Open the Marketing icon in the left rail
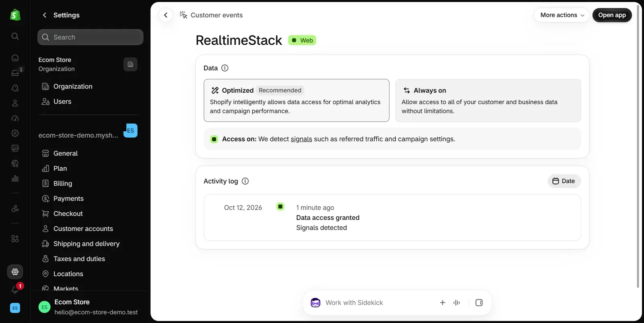This screenshot has width=644, height=323. tap(15, 118)
